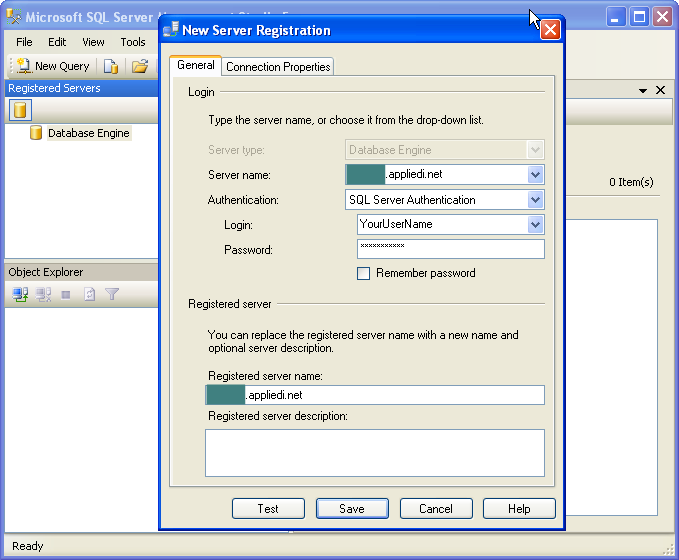Viewport: 679px width, 560px height.
Task: Click Refresh icon in Object Explorer toolbar
Action: point(89,295)
